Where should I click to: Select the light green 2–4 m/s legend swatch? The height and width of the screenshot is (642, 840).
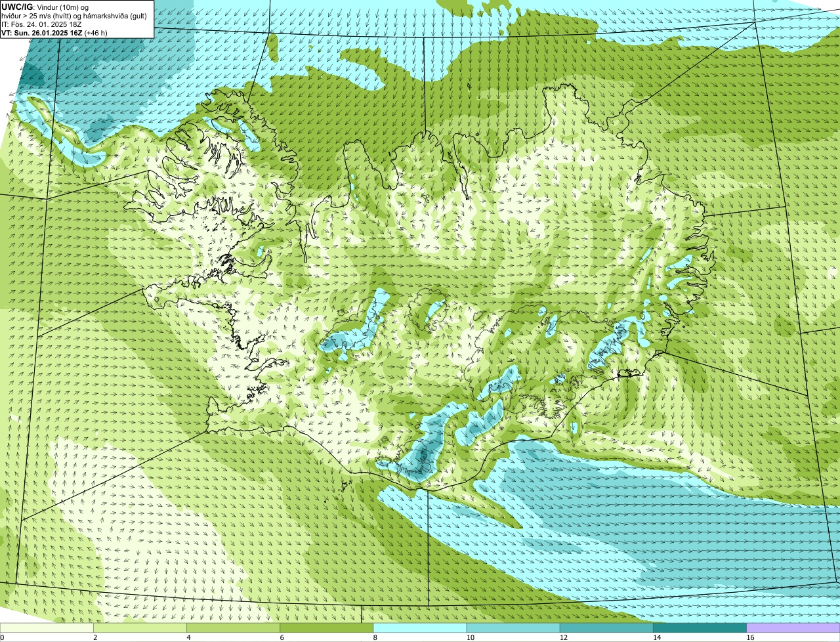coord(140,628)
